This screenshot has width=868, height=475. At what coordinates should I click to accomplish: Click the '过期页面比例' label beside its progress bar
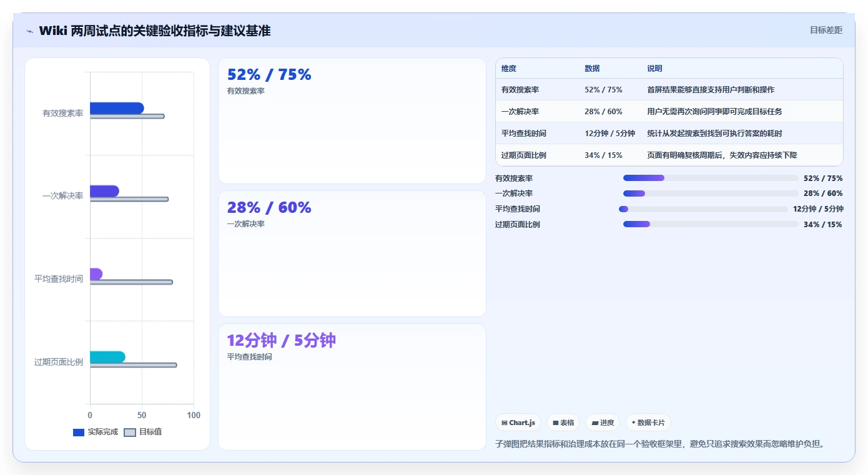pos(518,225)
